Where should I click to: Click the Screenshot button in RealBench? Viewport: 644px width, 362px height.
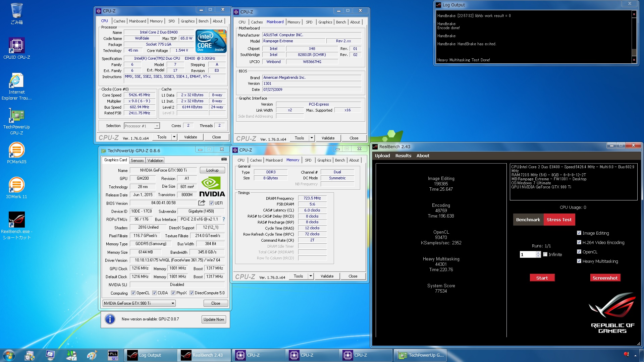point(605,278)
